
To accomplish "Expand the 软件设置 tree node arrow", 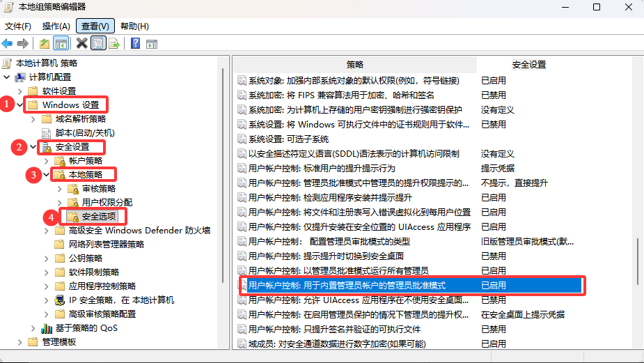I will tap(19, 91).
